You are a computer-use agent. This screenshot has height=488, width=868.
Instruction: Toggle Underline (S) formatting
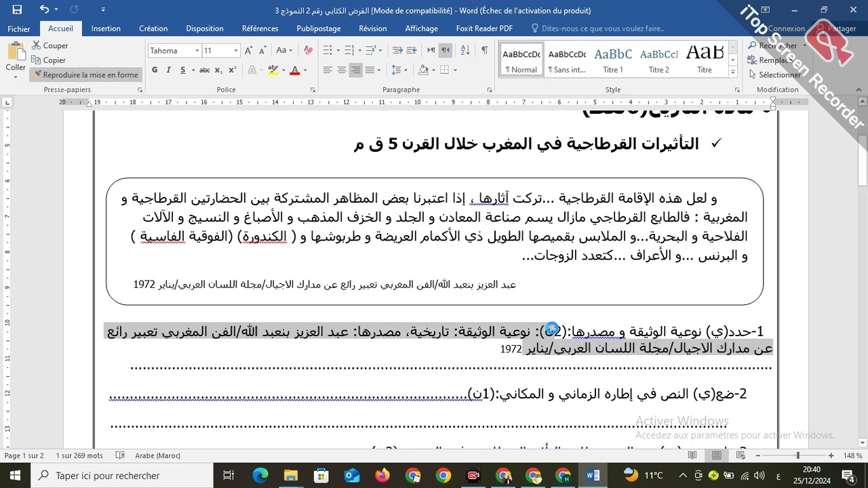[182, 70]
